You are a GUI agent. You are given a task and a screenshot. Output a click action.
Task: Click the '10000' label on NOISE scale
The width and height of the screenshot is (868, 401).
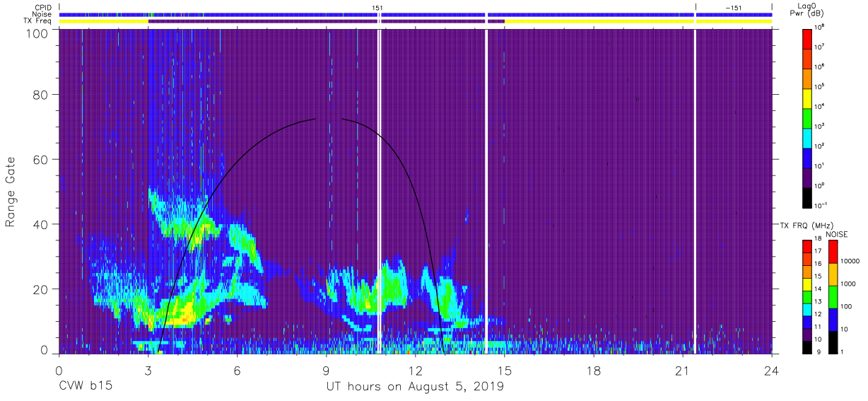tap(851, 261)
